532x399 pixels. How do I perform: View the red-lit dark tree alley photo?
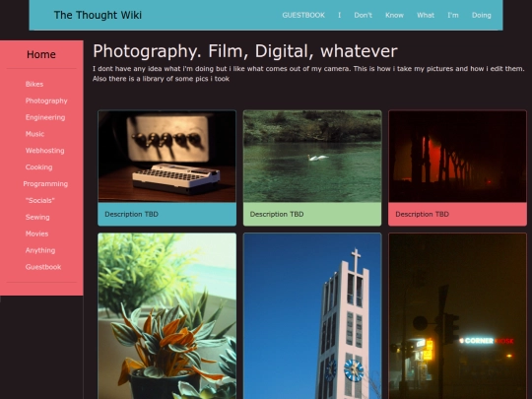click(x=457, y=156)
